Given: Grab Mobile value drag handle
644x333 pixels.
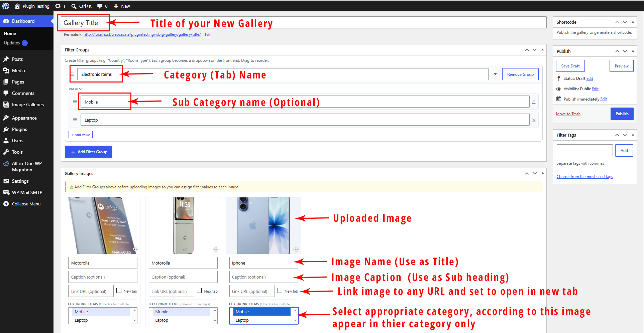Looking at the screenshot, I should coord(75,102).
